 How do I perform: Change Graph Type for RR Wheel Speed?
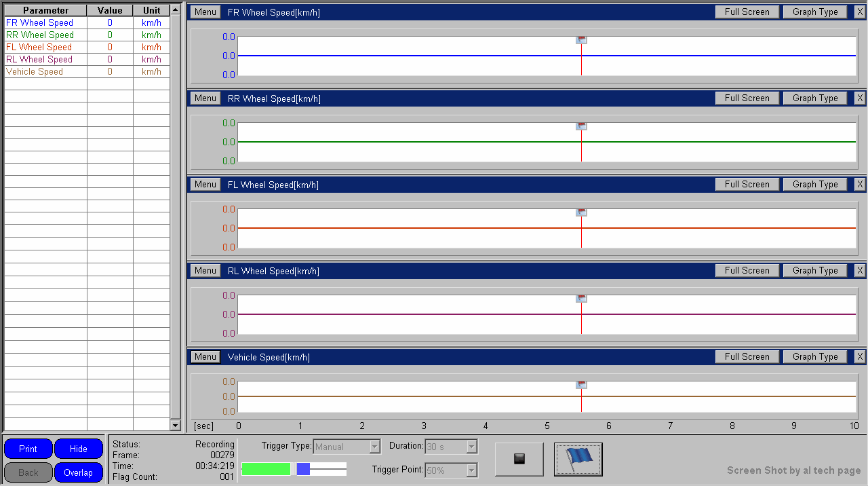815,98
